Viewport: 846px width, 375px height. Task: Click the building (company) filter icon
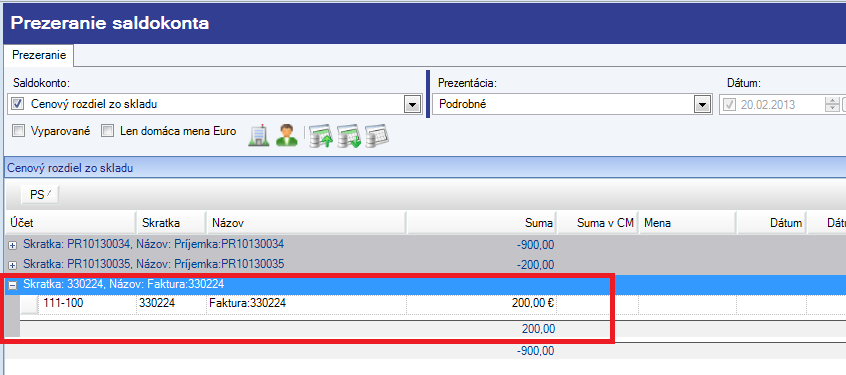pyautogui.click(x=259, y=135)
